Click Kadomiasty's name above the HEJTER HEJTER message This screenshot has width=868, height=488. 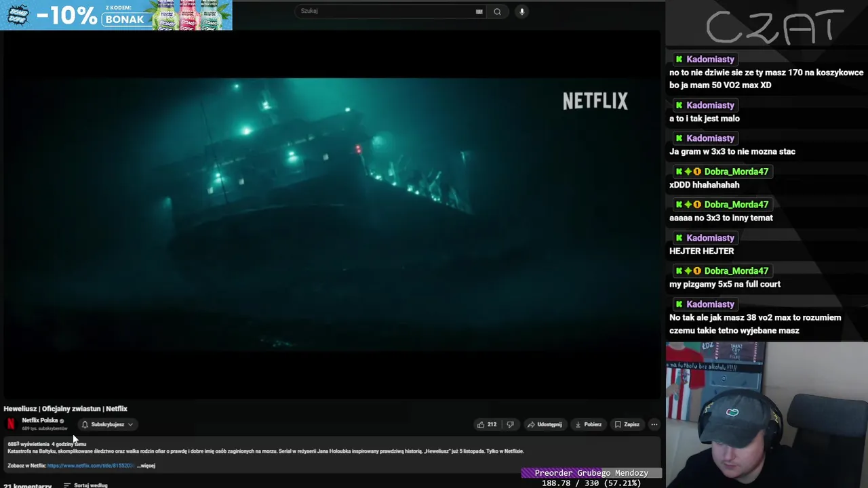point(710,238)
